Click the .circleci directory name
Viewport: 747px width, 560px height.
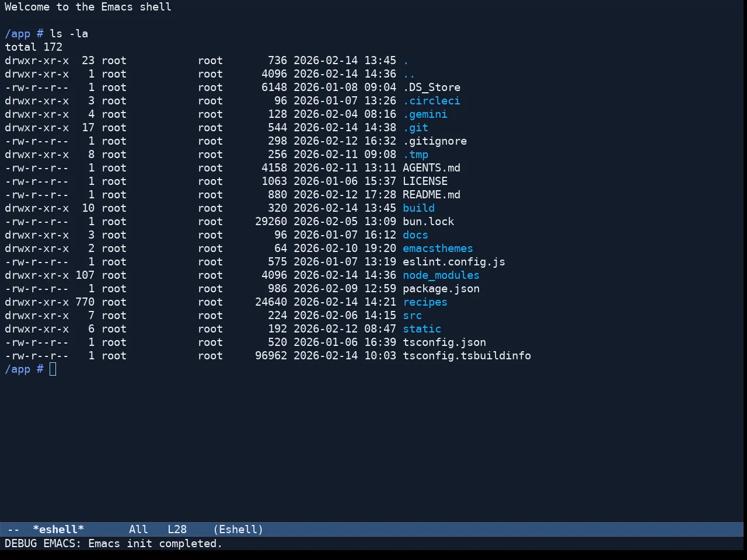pos(431,101)
